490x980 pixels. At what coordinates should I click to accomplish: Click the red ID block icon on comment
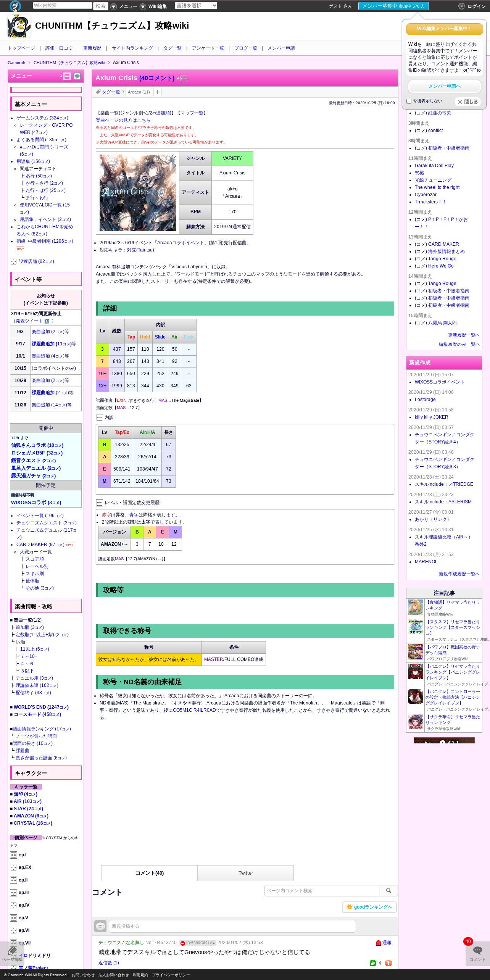[182, 943]
